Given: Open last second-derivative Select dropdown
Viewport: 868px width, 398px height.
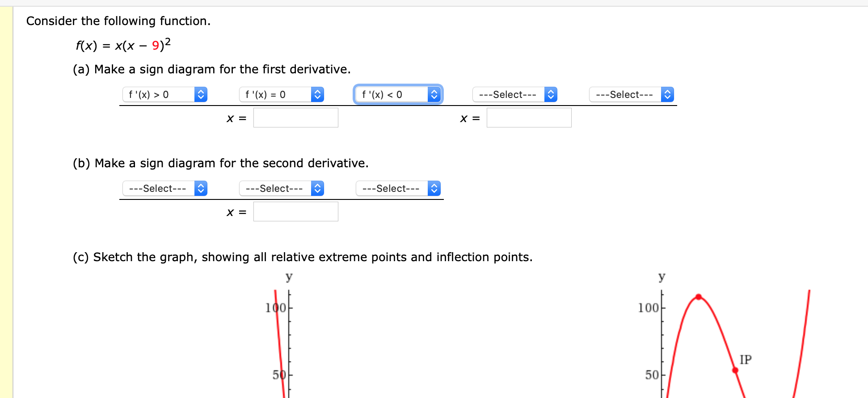Looking at the screenshot, I should [x=398, y=188].
